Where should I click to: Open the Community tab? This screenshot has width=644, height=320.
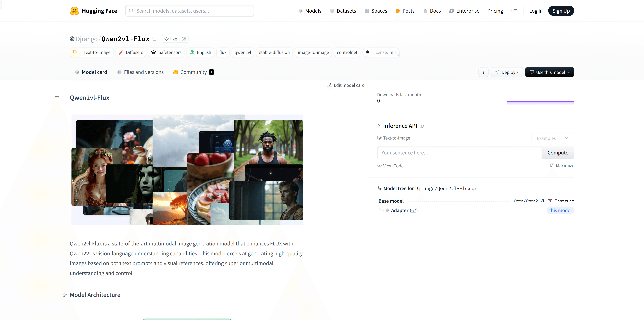[194, 72]
